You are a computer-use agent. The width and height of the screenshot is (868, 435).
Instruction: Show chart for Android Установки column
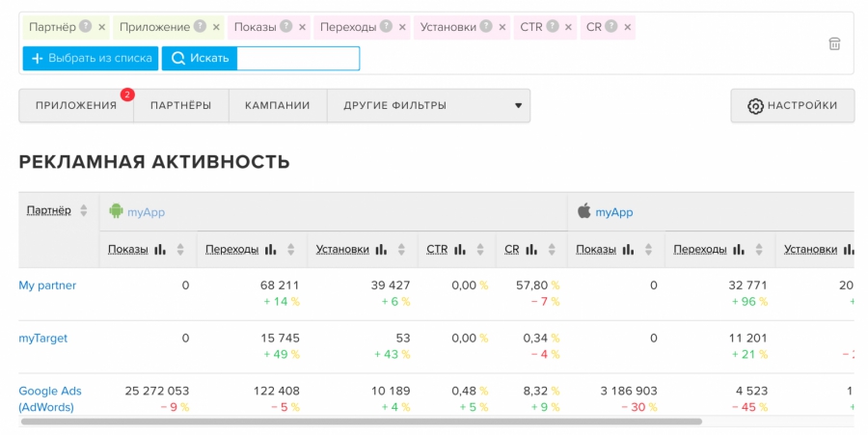pyautogui.click(x=381, y=250)
